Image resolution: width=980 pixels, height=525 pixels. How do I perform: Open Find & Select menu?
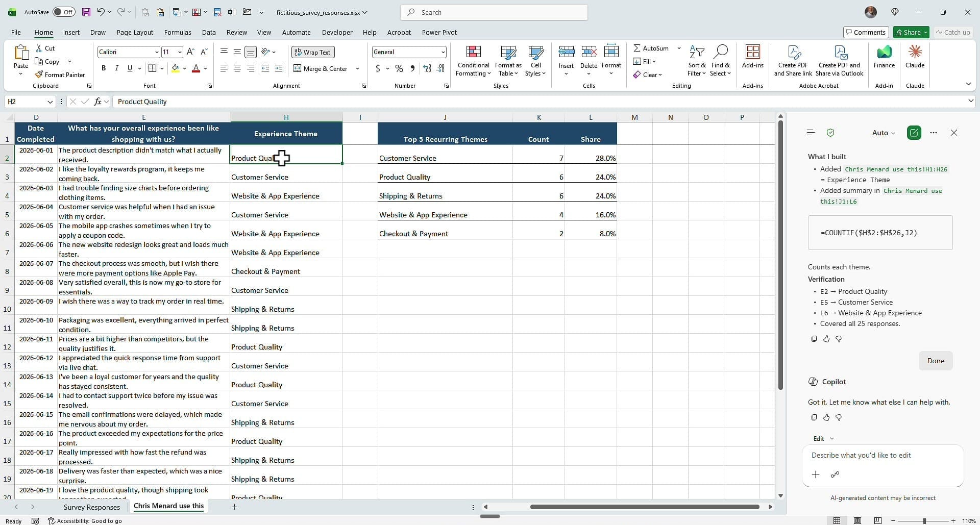[x=720, y=61]
